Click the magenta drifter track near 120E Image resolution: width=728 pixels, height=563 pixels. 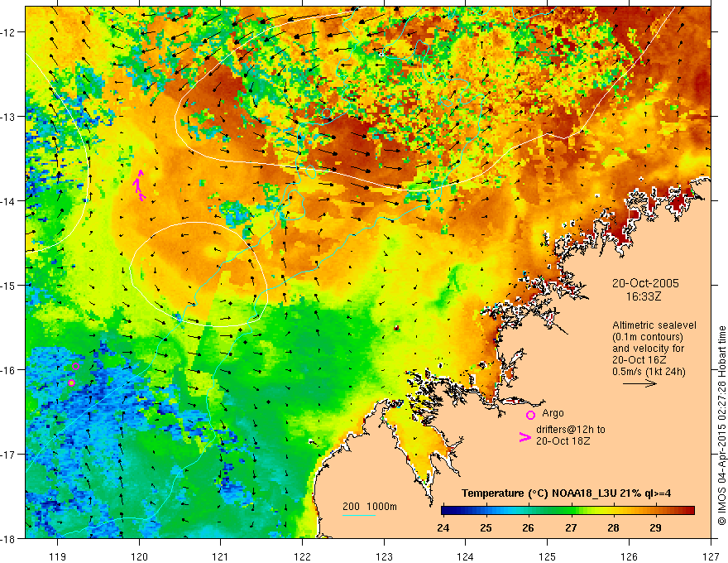click(x=139, y=185)
